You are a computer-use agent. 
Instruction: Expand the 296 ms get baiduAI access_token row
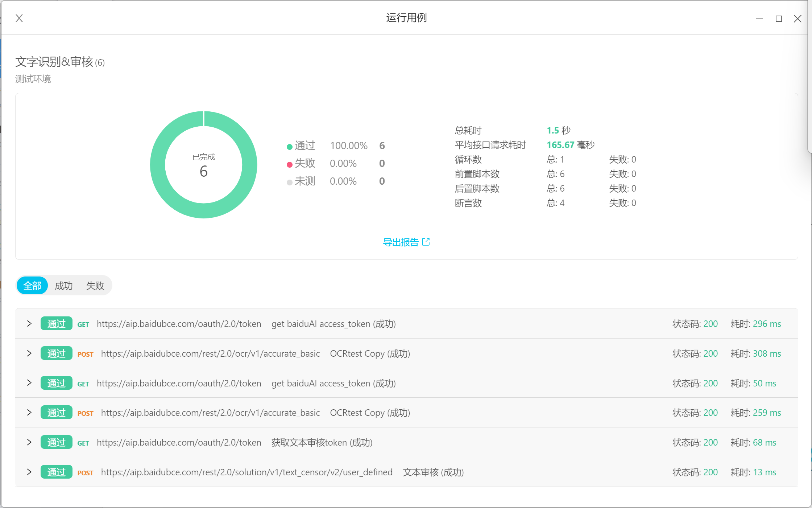pos(29,323)
